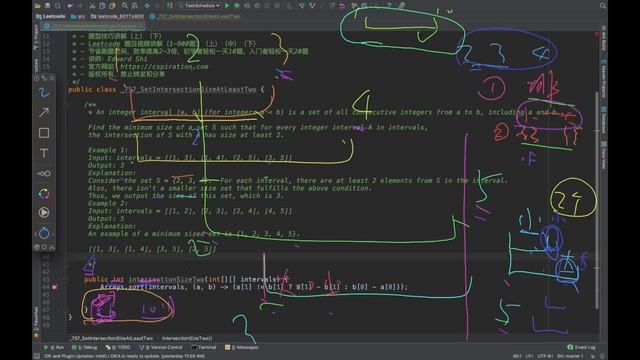Open the Project side tool window
Viewport: 640px width, 360px height.
[x=36, y=38]
